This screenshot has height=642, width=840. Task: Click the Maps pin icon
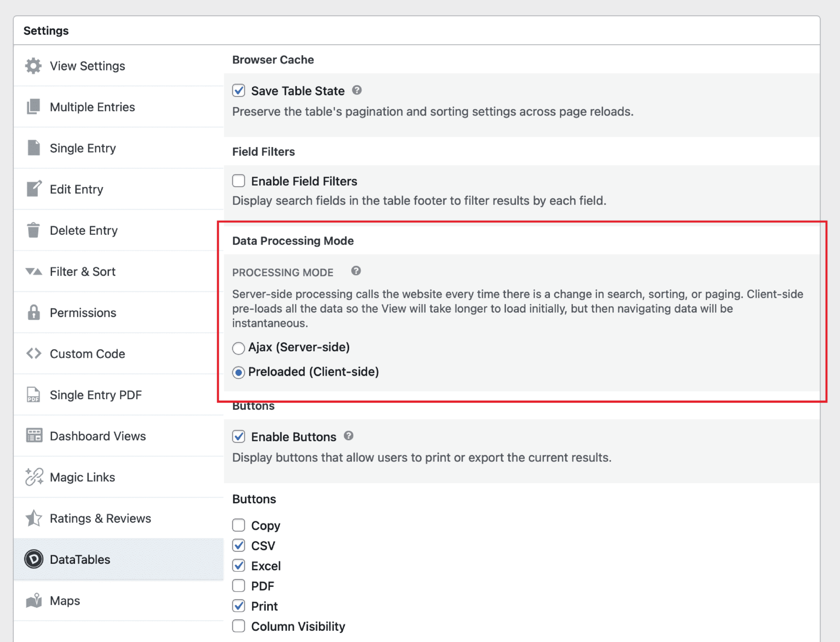pos(33,600)
